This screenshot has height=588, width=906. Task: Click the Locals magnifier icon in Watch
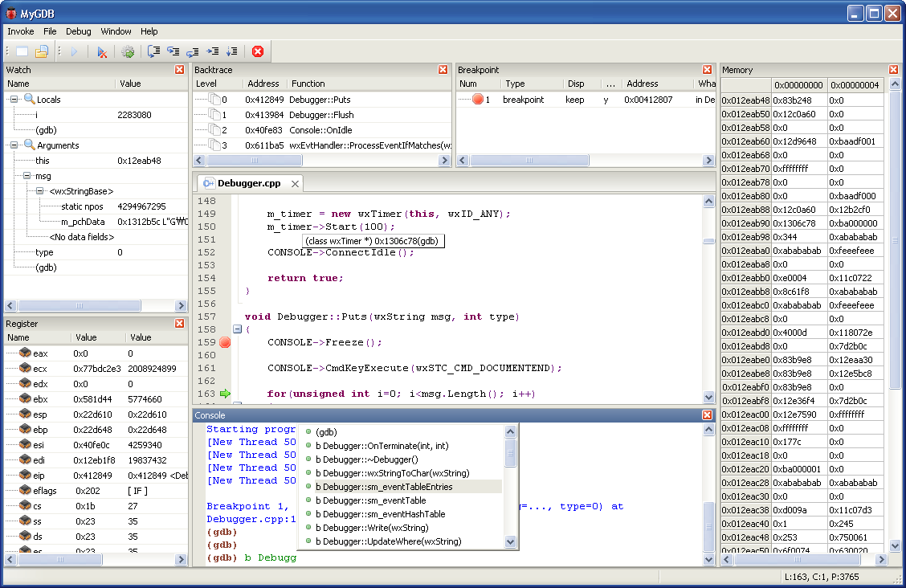click(30, 99)
